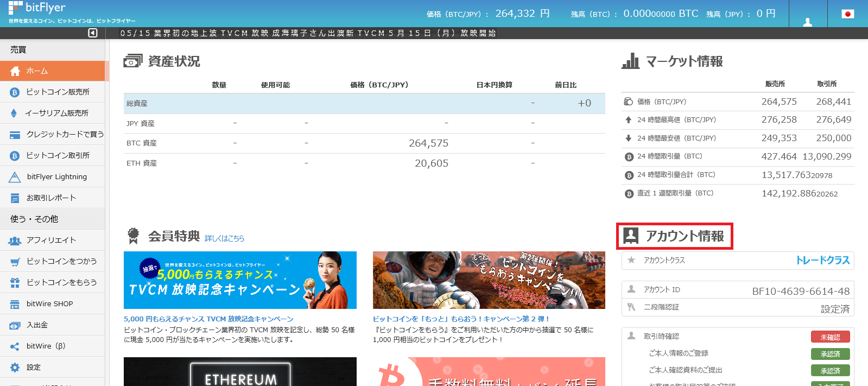
Task: Click the bitFlyer logo in header
Action: point(37,8)
